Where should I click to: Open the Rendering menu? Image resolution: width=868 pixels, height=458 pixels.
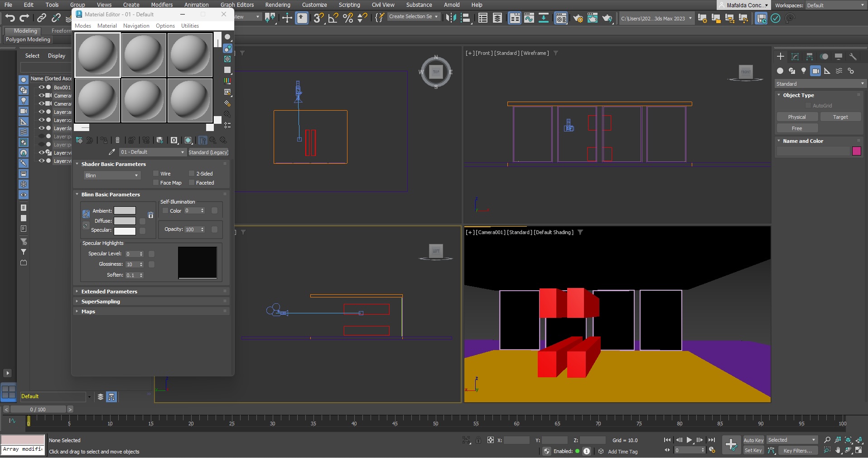click(278, 5)
